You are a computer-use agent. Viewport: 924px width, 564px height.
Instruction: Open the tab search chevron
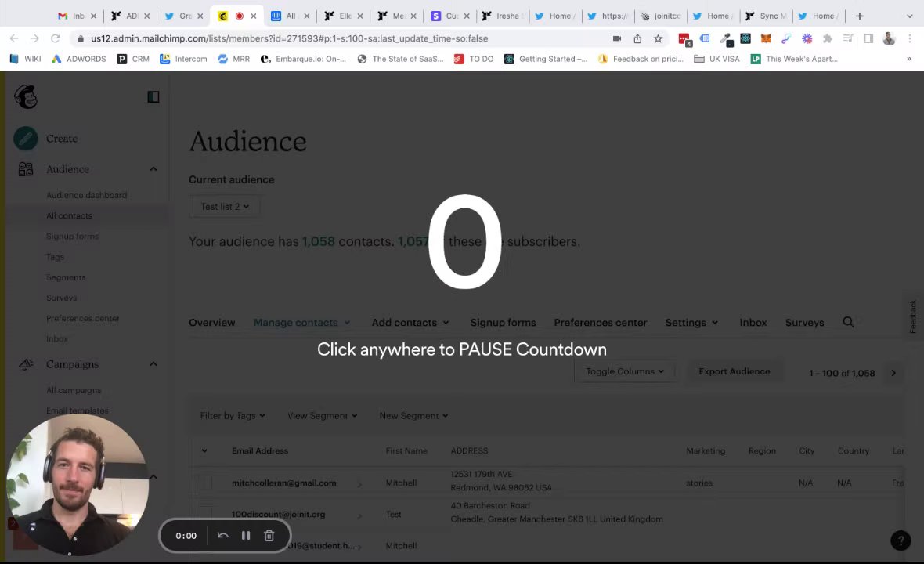pos(909,16)
